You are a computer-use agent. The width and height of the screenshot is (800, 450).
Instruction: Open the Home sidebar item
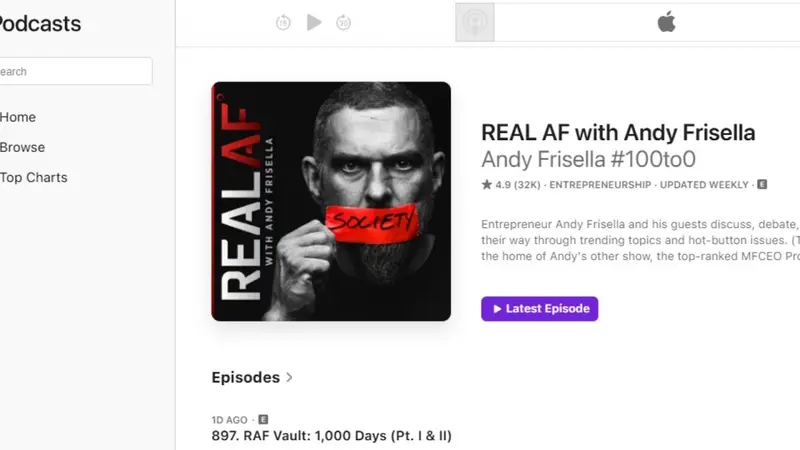(18, 117)
